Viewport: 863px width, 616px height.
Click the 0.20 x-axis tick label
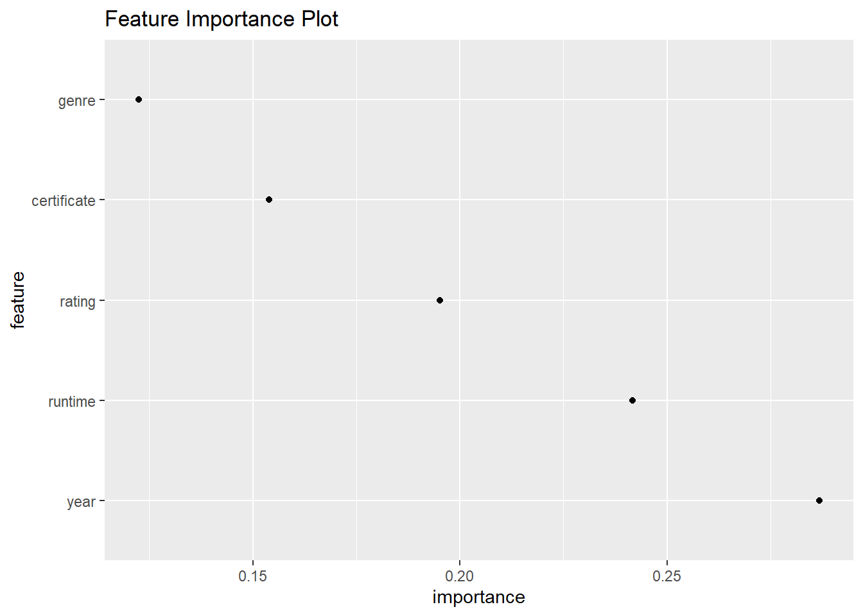[x=460, y=576]
